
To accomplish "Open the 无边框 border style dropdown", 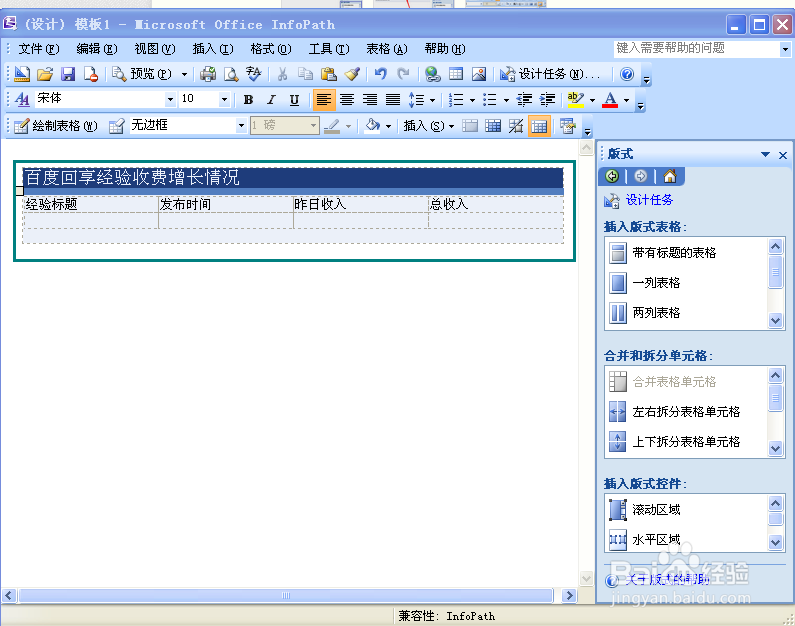I will (241, 125).
